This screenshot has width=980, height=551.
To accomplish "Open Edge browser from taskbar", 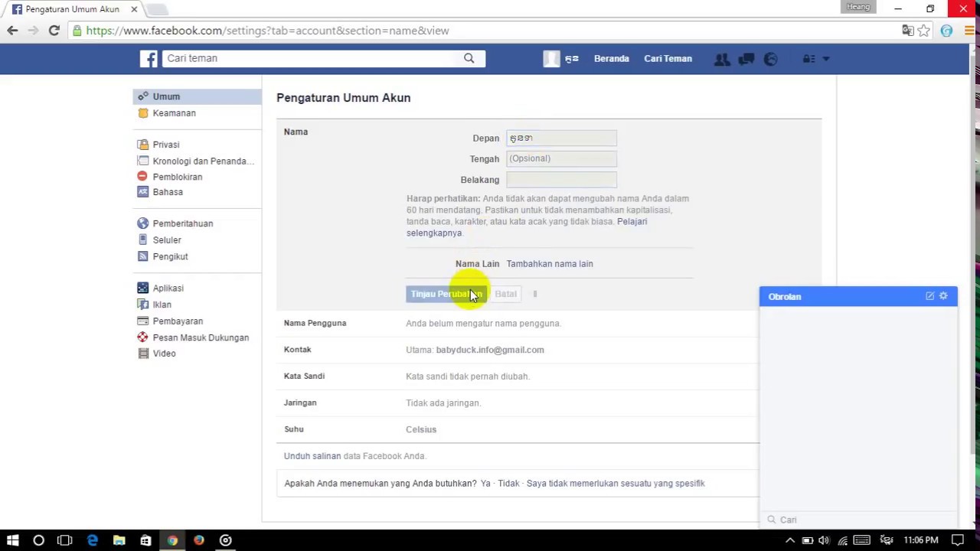I will point(92,540).
